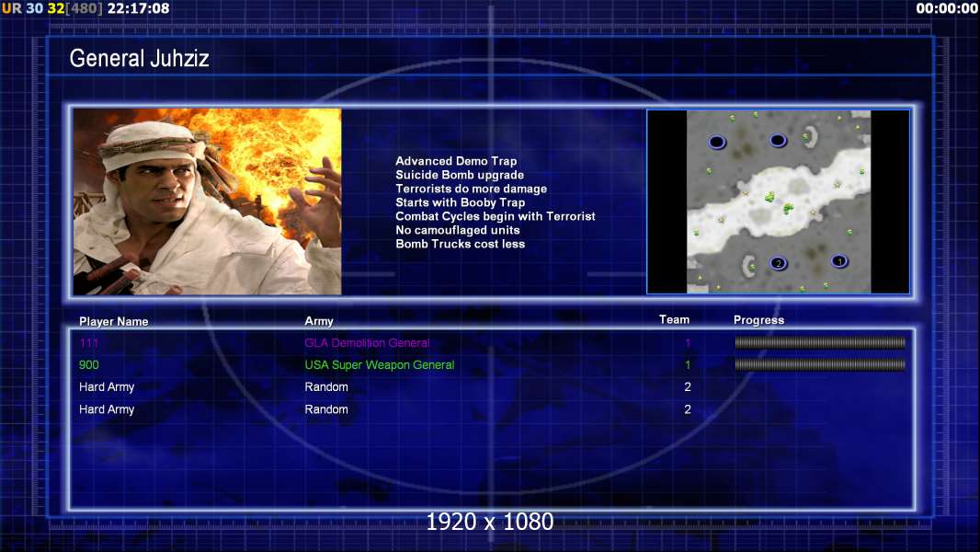The width and height of the screenshot is (980, 552).
Task: Click the 22:17:08 clock overlay
Action: (138, 8)
